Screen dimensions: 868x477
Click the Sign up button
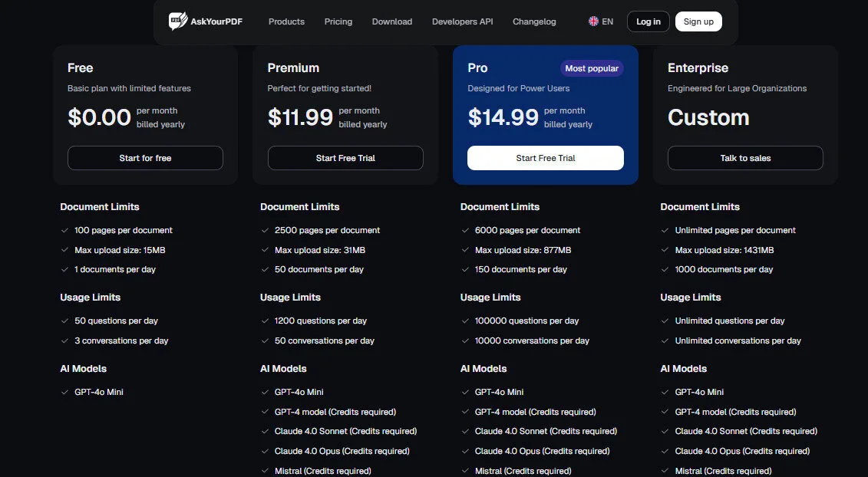[x=698, y=21]
